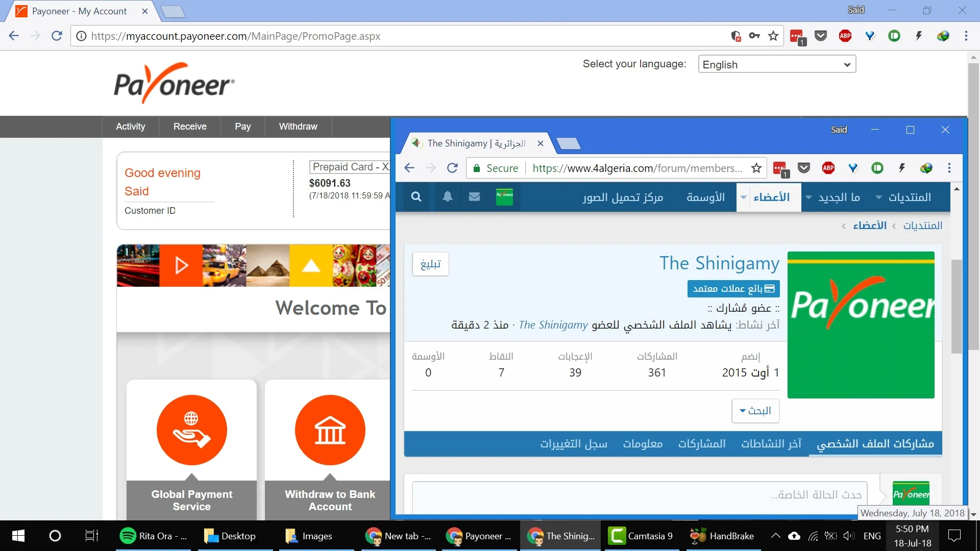Open the medals link in forum navbar
Screen dimensions: 980x551
[x=705, y=197]
